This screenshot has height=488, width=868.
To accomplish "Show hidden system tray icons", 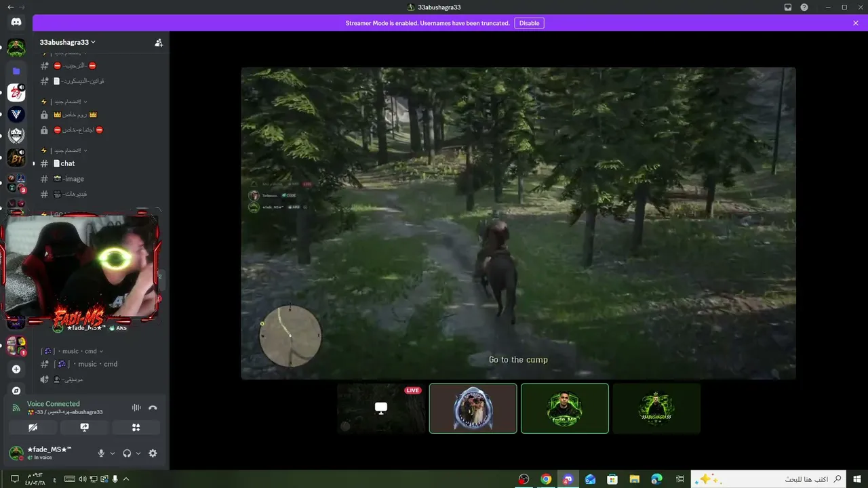I will 126,479.
